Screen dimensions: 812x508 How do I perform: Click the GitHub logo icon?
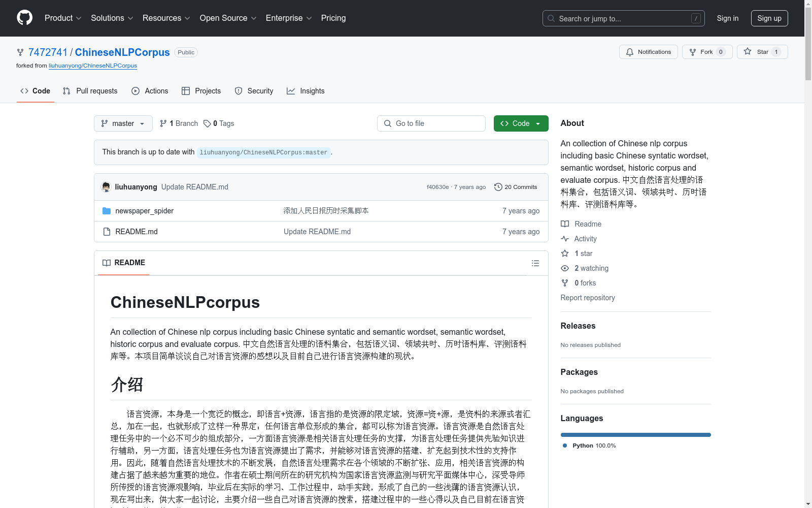tap(24, 18)
